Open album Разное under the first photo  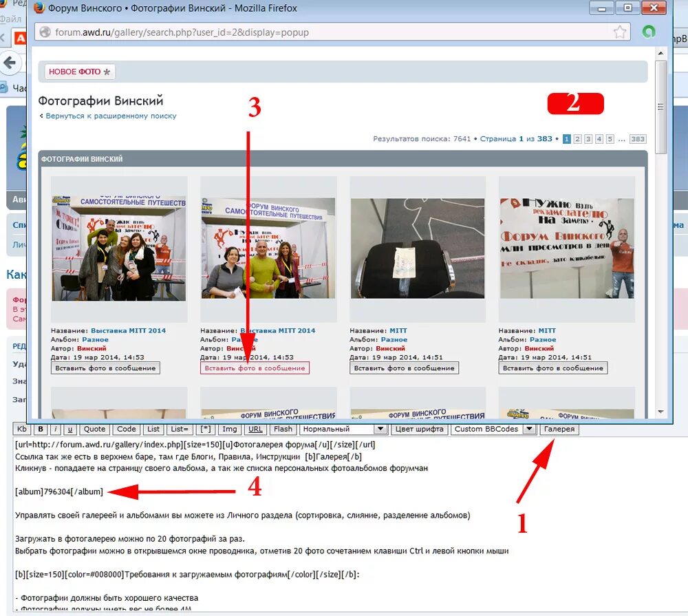95,340
